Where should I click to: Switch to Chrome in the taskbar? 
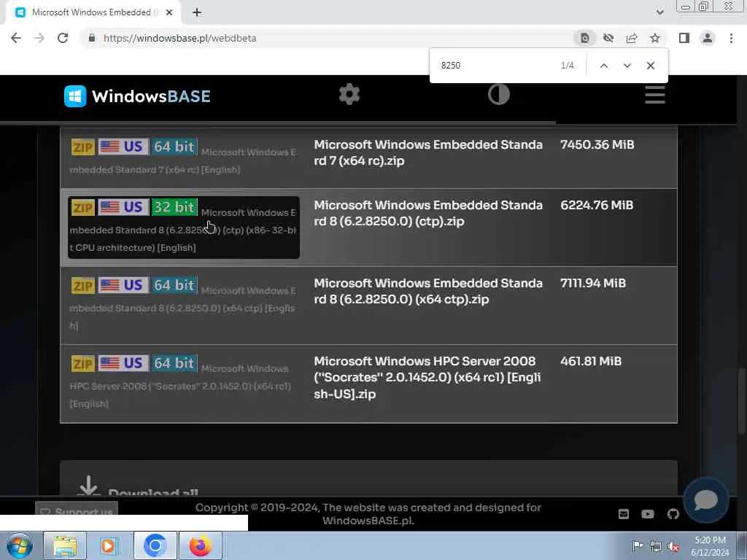pos(155,545)
